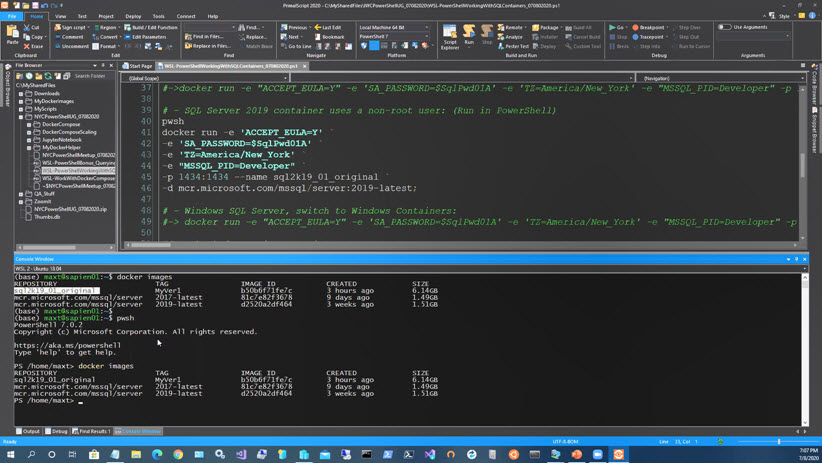Viewport: 822px width, 463px height.
Task: Click the Previous navigate button
Action: click(294, 27)
